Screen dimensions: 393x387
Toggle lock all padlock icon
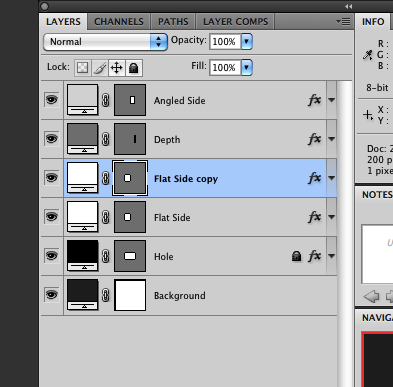[134, 68]
